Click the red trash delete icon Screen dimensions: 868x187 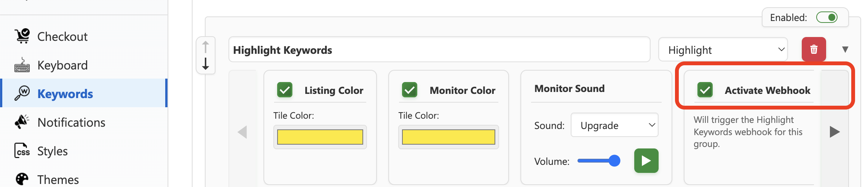814,50
